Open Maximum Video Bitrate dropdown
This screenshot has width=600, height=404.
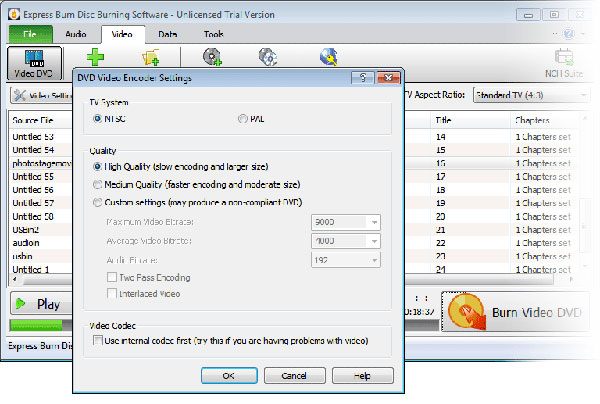click(x=374, y=222)
